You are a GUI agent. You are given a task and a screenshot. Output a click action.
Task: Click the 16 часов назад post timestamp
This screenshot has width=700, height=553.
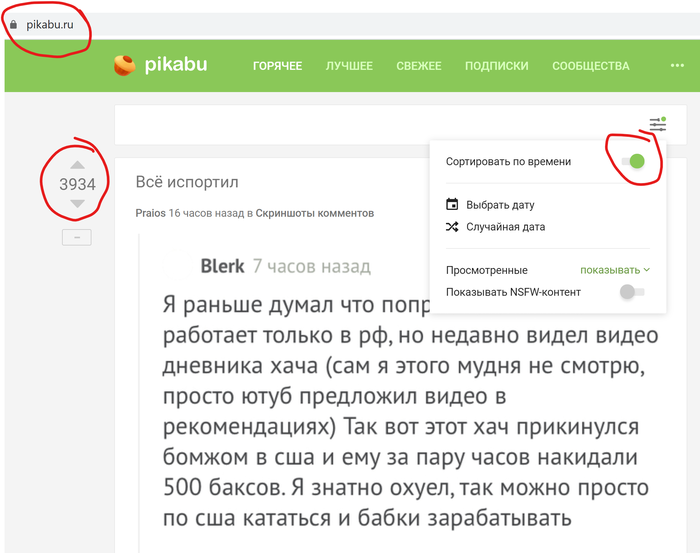pyautogui.click(x=206, y=213)
